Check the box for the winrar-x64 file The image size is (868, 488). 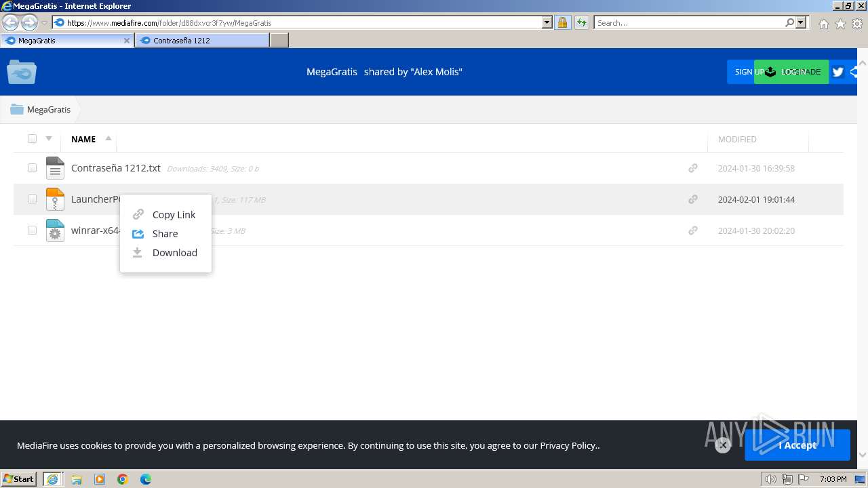[x=32, y=230]
